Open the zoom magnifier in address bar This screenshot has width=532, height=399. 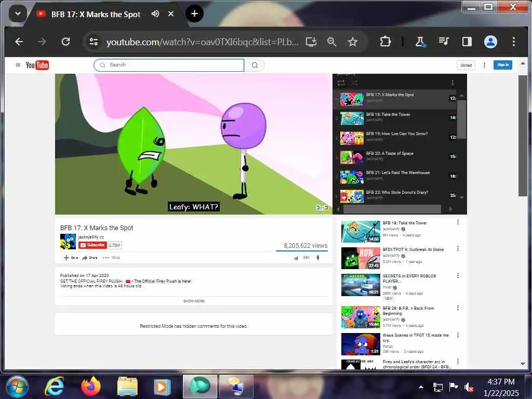tap(331, 42)
